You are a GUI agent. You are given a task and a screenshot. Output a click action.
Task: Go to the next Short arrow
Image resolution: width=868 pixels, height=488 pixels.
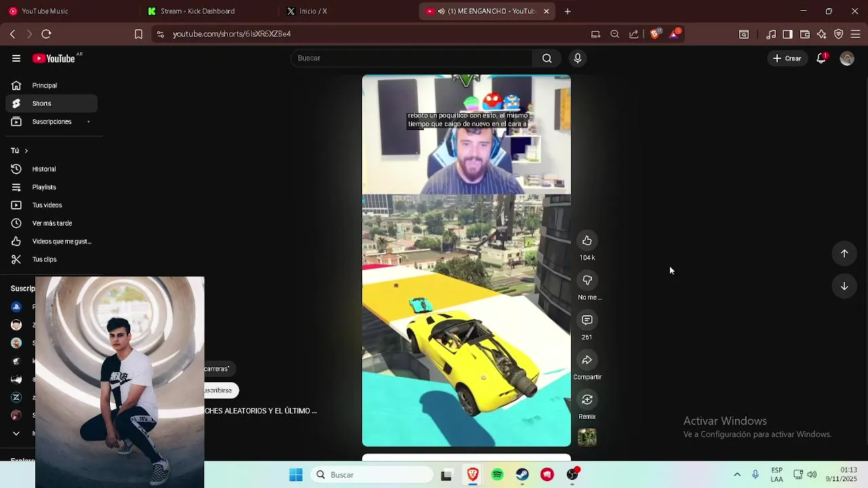[x=844, y=286]
